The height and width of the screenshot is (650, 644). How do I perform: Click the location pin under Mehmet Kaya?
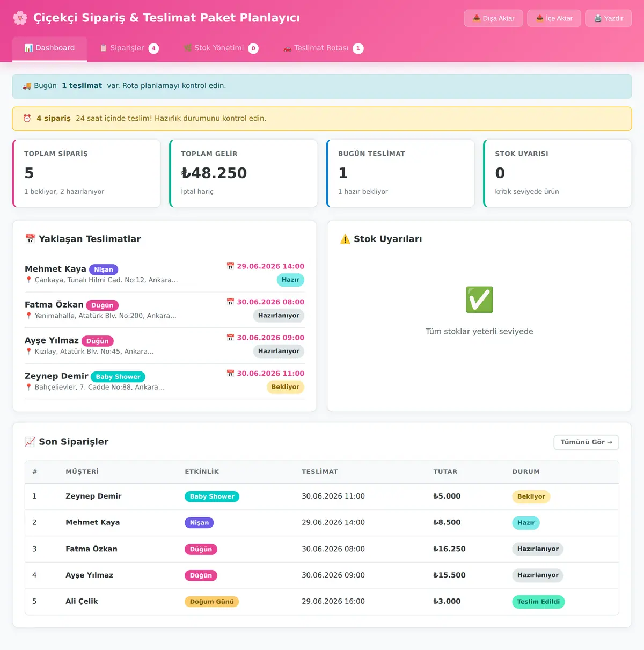(x=29, y=280)
